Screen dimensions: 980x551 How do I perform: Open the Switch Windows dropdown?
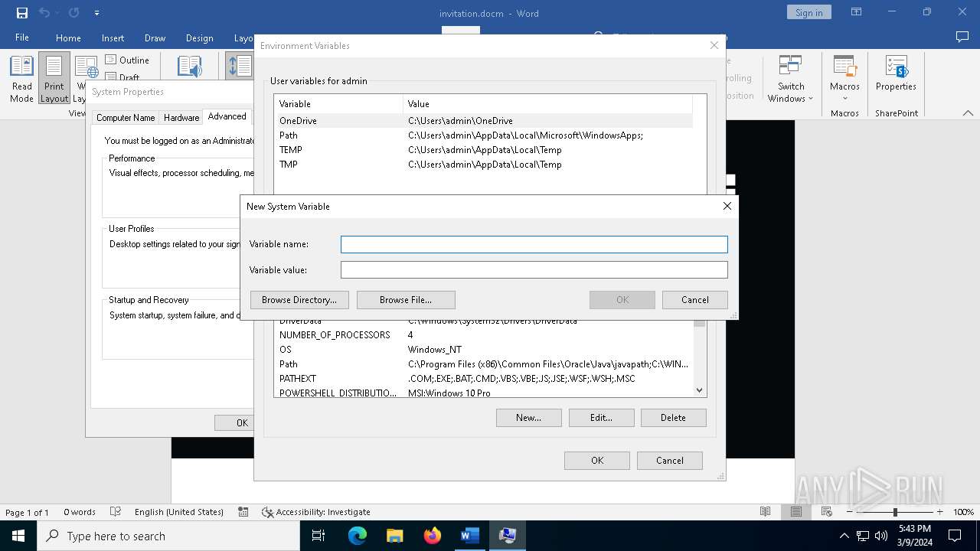[791, 79]
